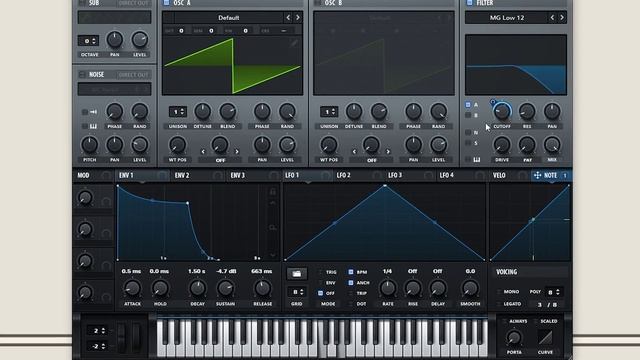
Task: Toggle the SUB oscillator on
Action: click(x=82, y=3)
